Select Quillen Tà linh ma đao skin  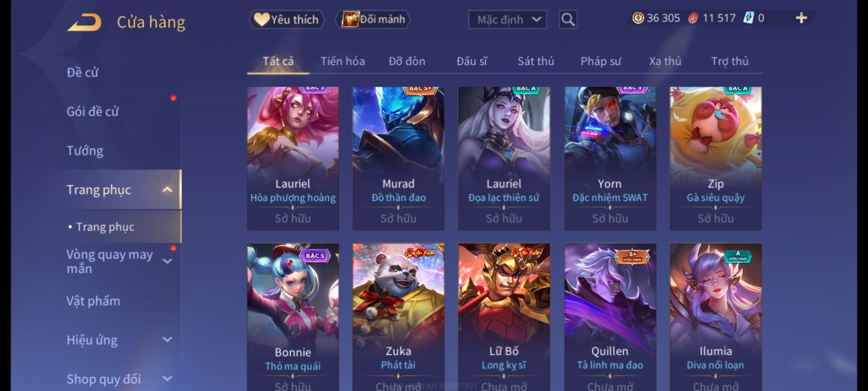[610, 317]
